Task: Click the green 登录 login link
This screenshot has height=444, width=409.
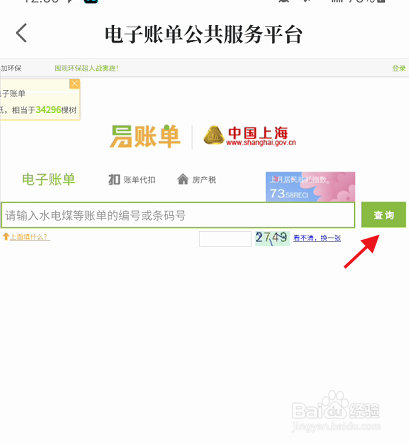Action: click(x=399, y=68)
